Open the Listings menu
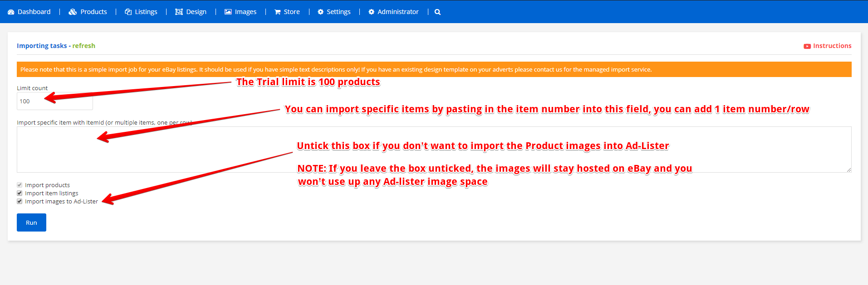868x285 pixels. pos(141,12)
